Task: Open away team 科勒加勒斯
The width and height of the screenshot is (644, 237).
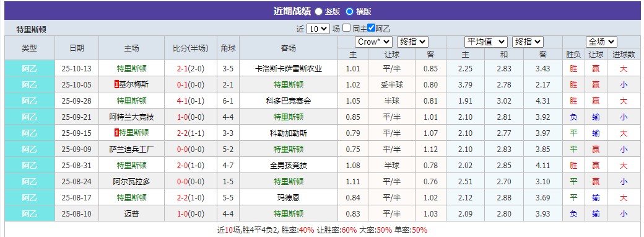Action: point(289,133)
